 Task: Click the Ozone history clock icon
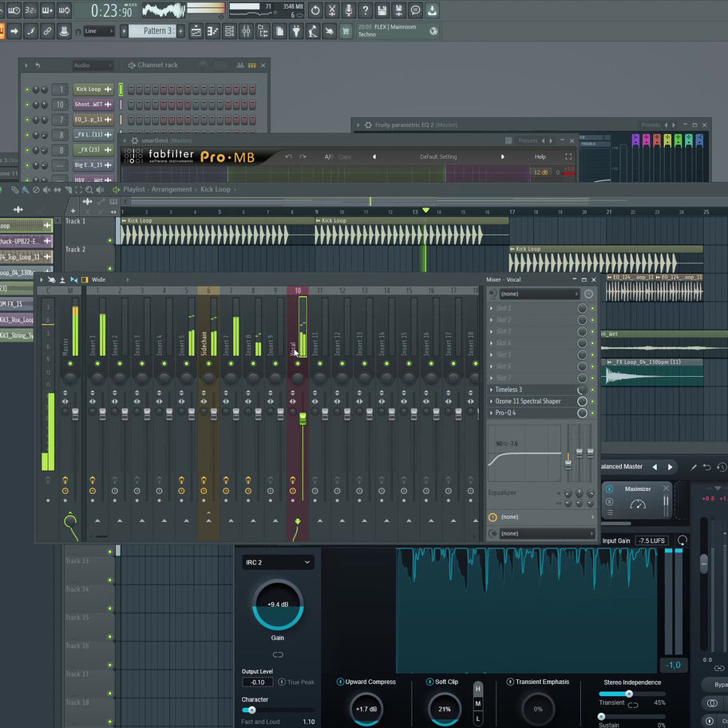[x=722, y=467]
